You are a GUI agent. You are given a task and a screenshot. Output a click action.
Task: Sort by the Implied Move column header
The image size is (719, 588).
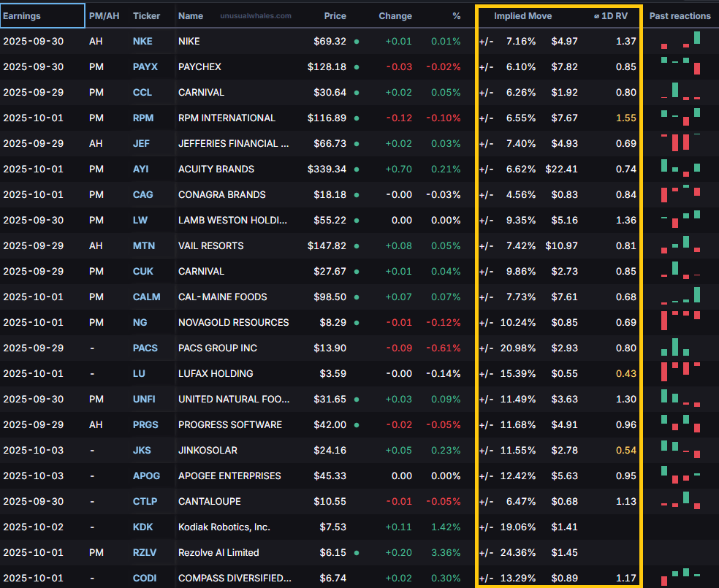coord(522,16)
